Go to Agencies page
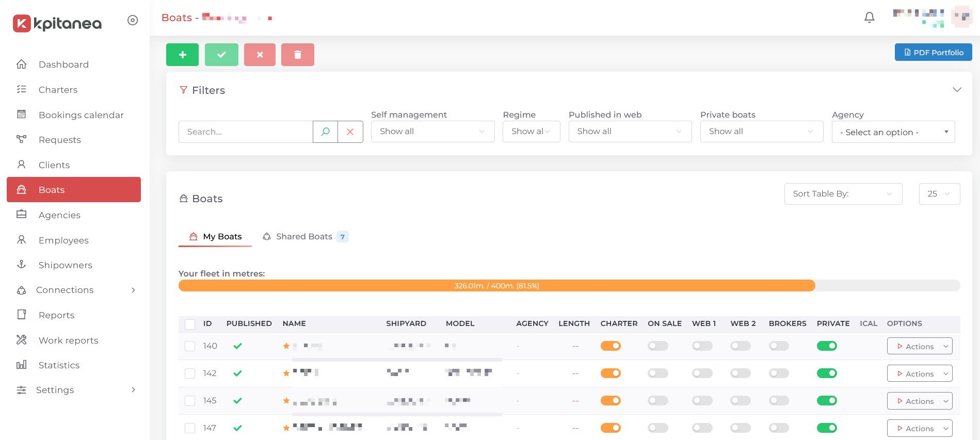Image resolution: width=980 pixels, height=440 pixels. pos(74,215)
